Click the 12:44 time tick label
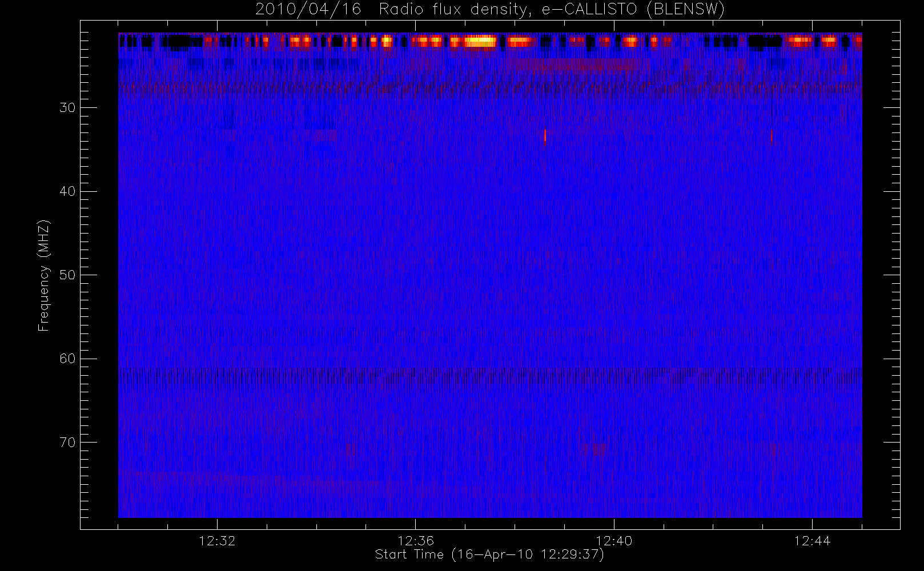 [812, 540]
